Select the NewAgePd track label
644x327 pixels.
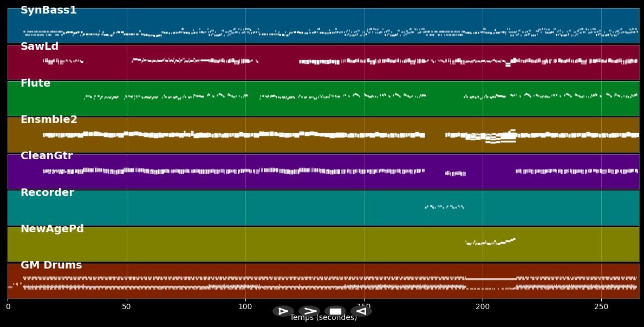click(52, 229)
